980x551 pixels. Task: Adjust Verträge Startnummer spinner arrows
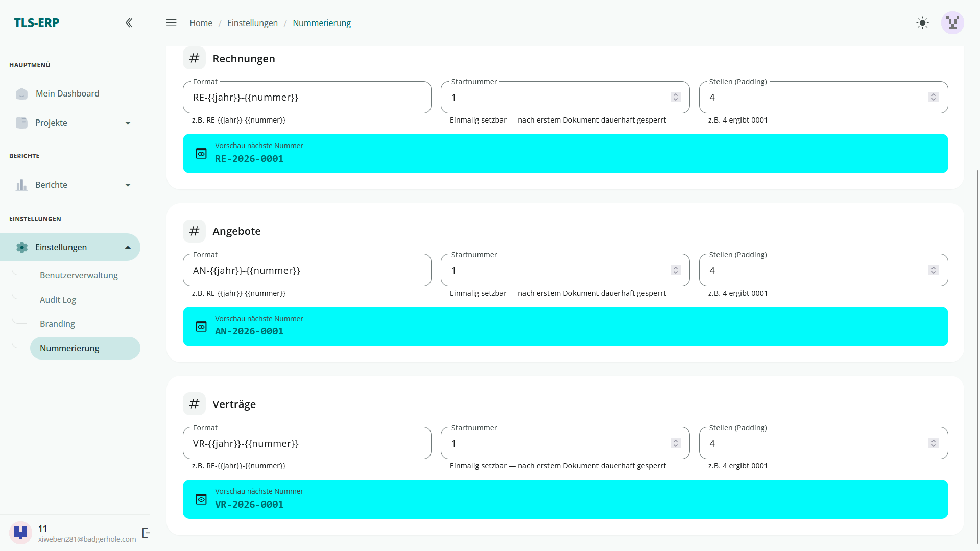(675, 443)
